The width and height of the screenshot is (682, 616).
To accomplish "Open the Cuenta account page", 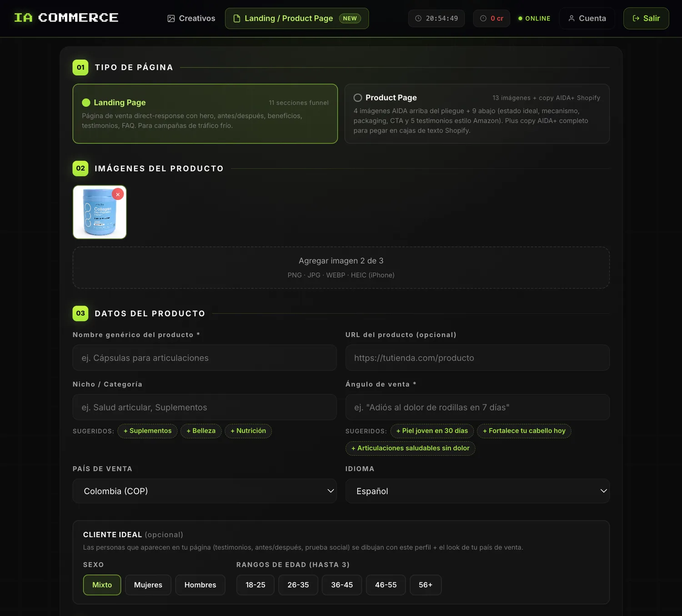I will 587,18.
